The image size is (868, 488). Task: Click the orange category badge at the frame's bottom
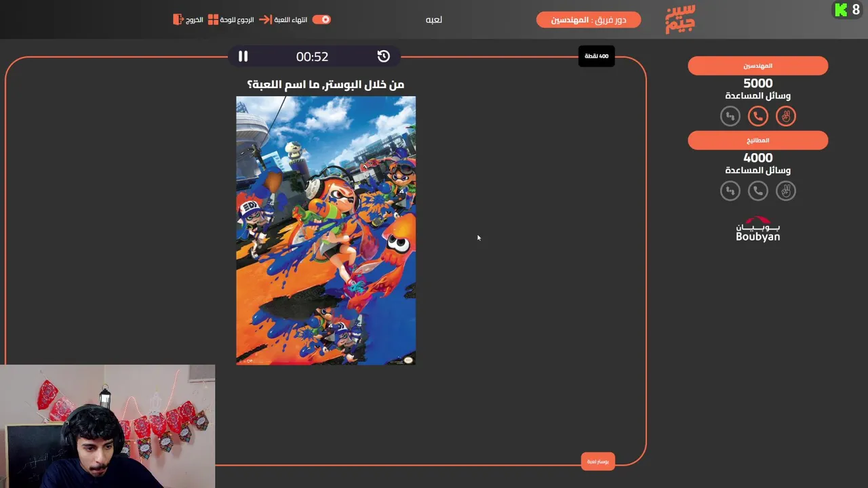click(x=598, y=462)
